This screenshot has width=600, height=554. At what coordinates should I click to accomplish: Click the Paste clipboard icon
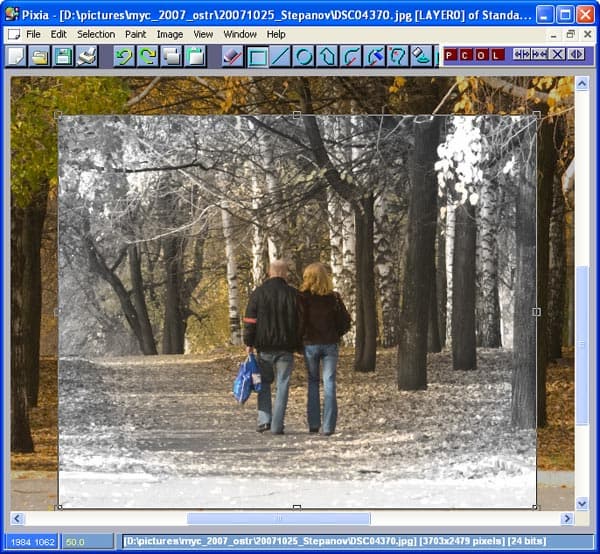pyautogui.click(x=195, y=57)
